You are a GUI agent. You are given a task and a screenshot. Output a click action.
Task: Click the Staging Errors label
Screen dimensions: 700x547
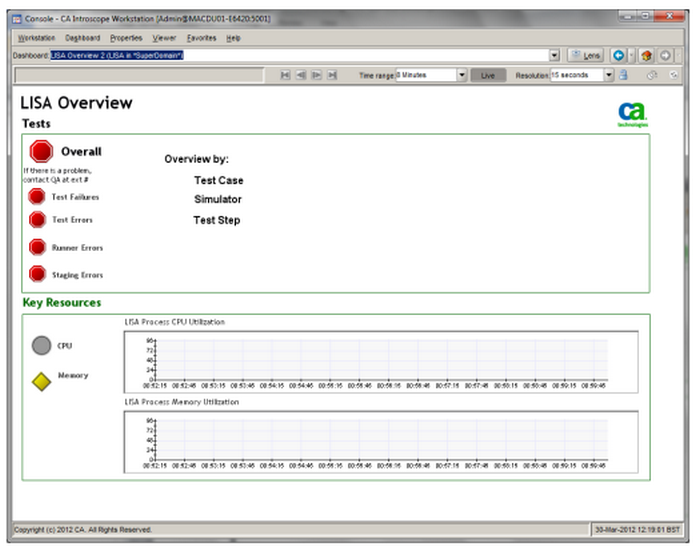[x=77, y=275]
